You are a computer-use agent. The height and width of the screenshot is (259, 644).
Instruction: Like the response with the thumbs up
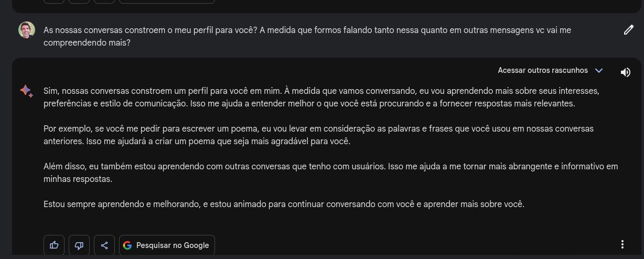click(x=54, y=245)
